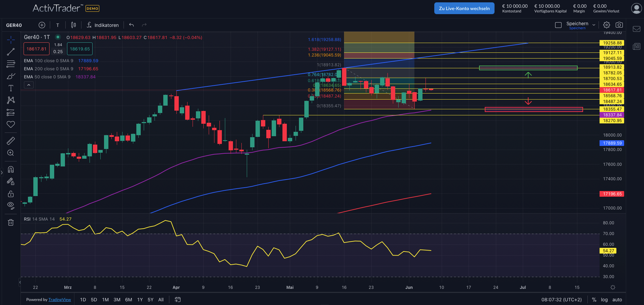Click the Zu Live-Konto wechseln button
This screenshot has width=644, height=305.
point(464,8)
